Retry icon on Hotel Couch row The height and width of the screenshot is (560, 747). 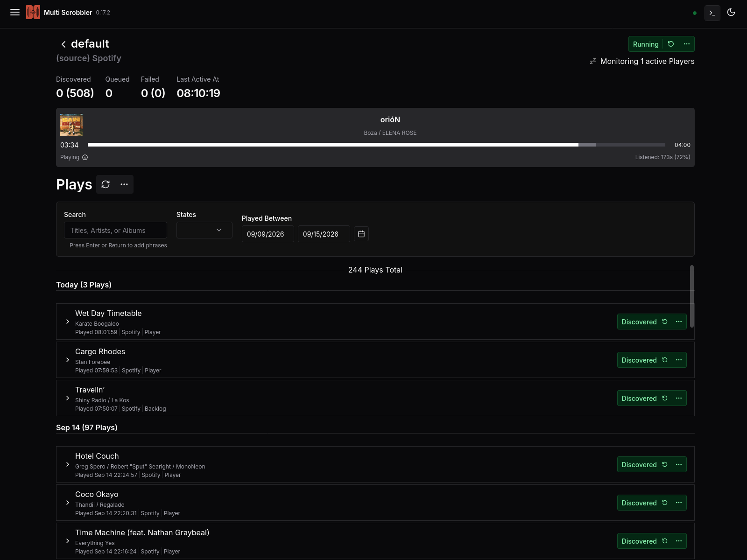click(x=665, y=464)
